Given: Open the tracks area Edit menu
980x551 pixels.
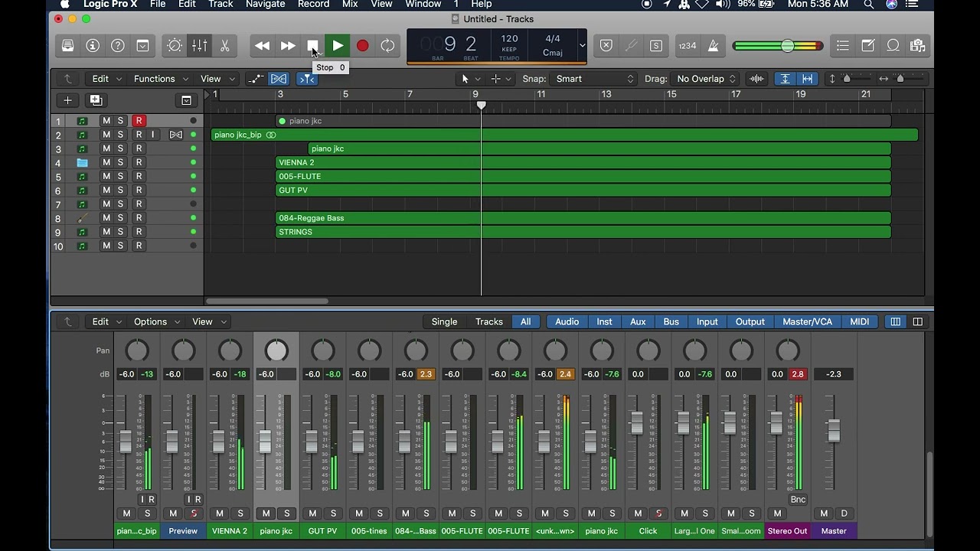Looking at the screenshot, I should click(x=105, y=79).
